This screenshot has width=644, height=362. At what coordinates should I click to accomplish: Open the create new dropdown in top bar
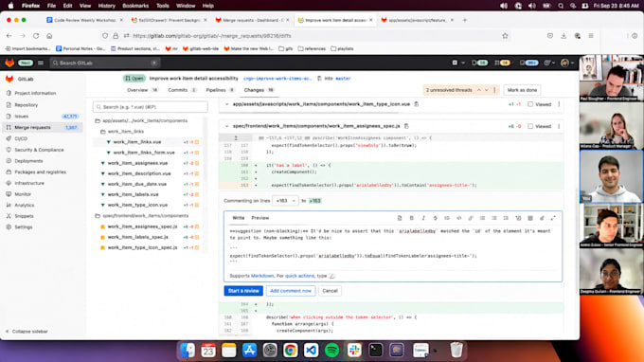tap(458, 63)
